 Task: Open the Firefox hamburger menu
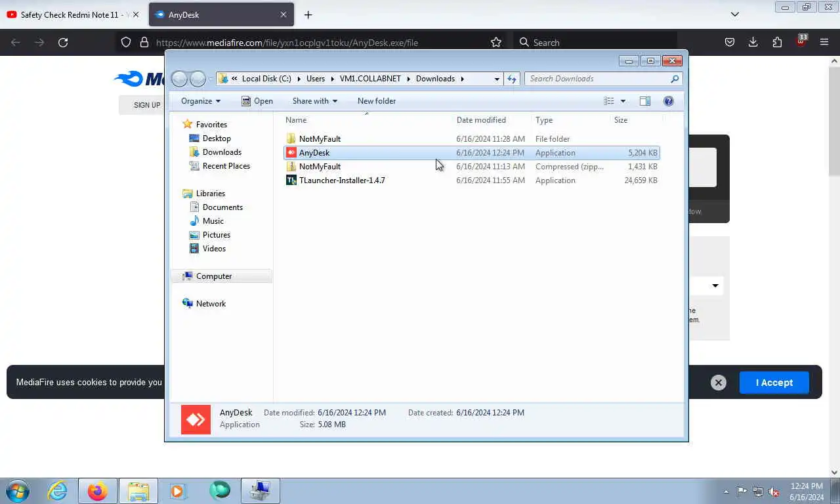pyautogui.click(x=824, y=43)
